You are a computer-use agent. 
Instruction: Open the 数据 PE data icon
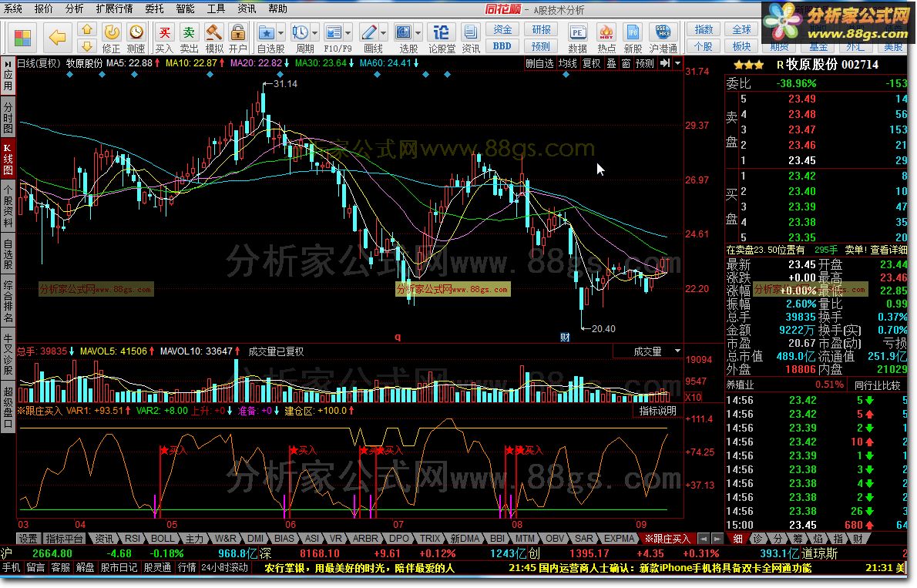577,39
